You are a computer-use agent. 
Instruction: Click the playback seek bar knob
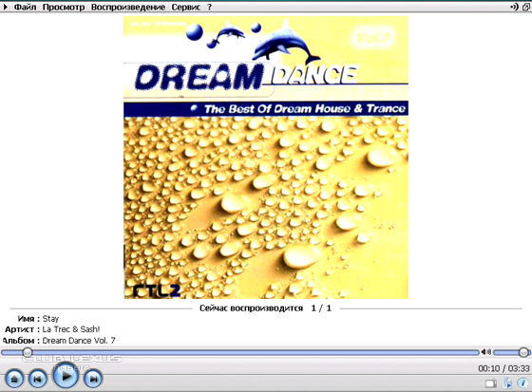[x=28, y=352]
